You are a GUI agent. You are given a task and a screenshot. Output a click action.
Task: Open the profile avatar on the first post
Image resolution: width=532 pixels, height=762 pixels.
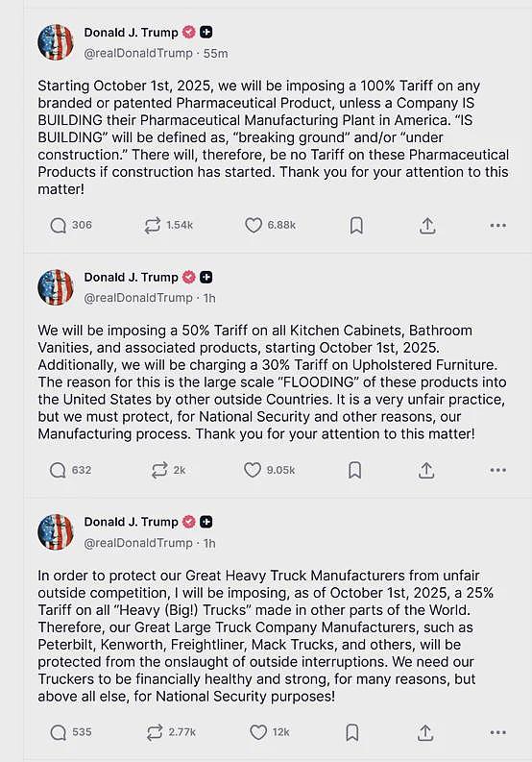point(56,42)
